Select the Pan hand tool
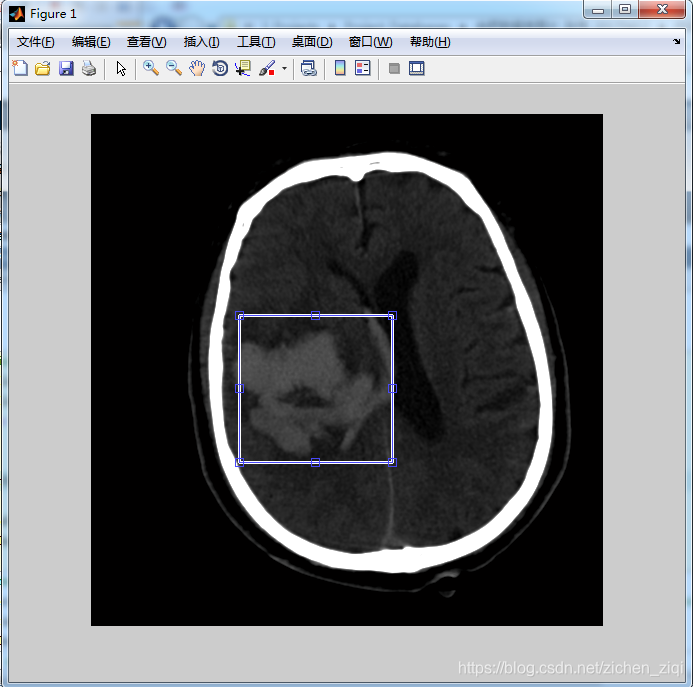693x687 pixels. click(197, 69)
